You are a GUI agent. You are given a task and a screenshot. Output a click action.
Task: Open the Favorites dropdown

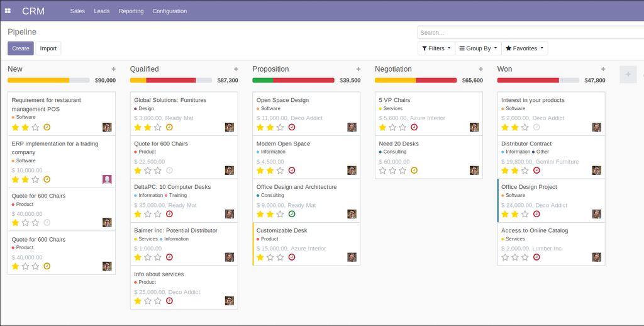pyautogui.click(x=525, y=48)
